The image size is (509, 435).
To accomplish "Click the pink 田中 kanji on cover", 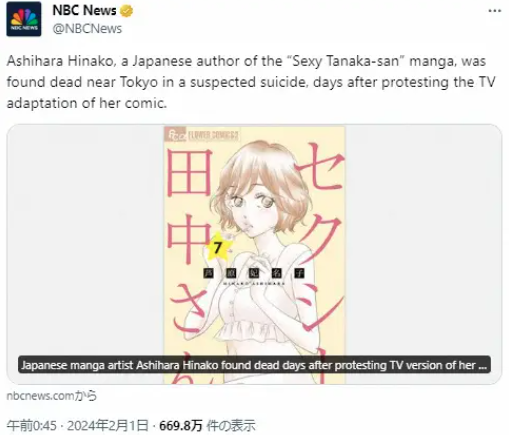I will click(189, 206).
